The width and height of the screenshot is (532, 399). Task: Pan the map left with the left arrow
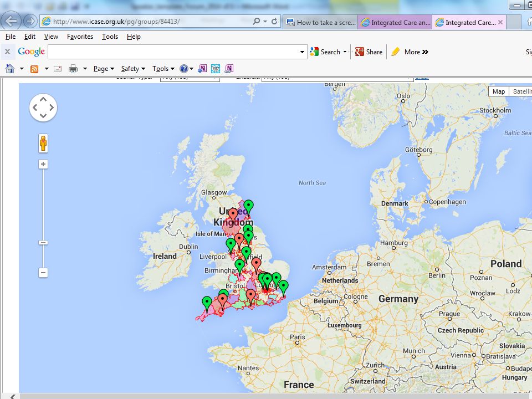coord(34,108)
